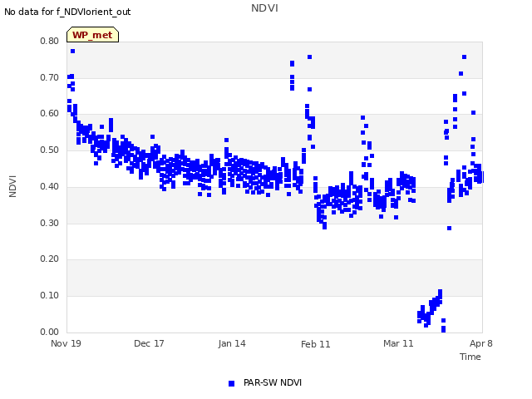Click the Jan 14 date tick label
The height and width of the screenshot is (399, 532).
coord(232,343)
